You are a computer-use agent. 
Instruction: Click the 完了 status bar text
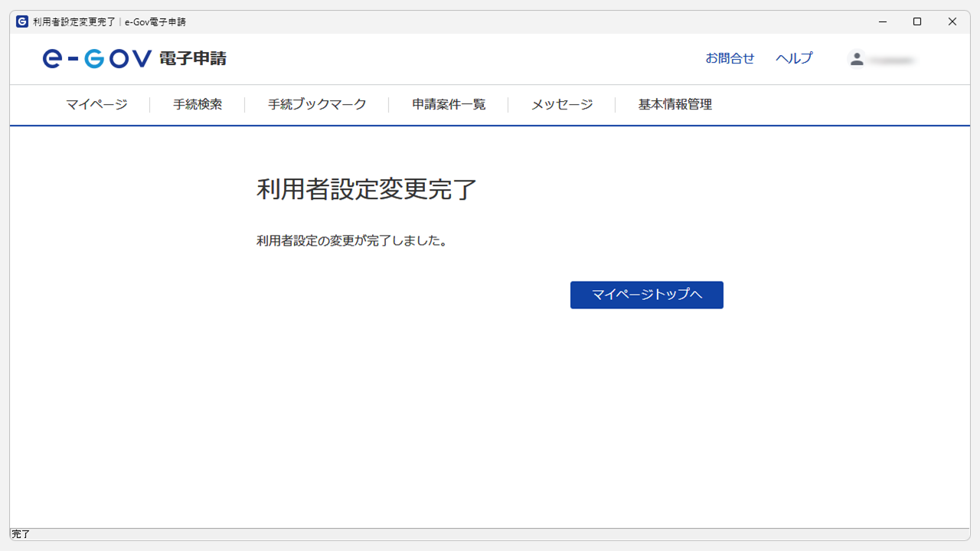tap(21, 534)
